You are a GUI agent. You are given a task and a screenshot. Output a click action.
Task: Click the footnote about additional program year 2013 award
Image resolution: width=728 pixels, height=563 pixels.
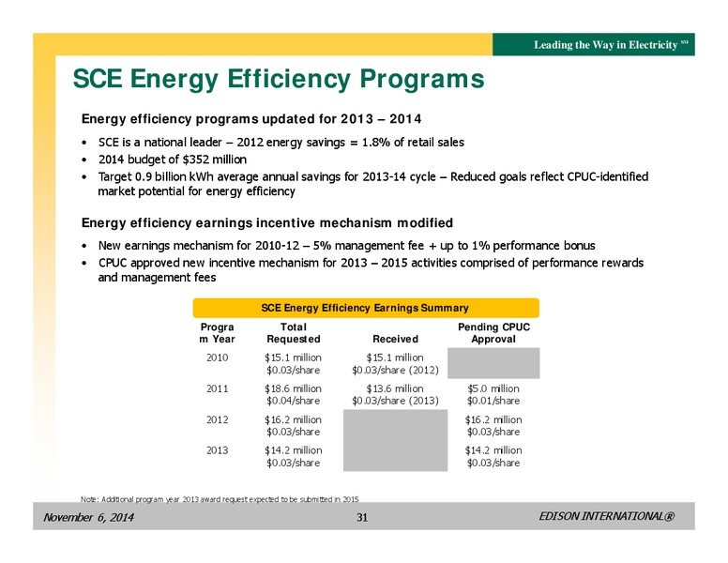tap(220, 499)
